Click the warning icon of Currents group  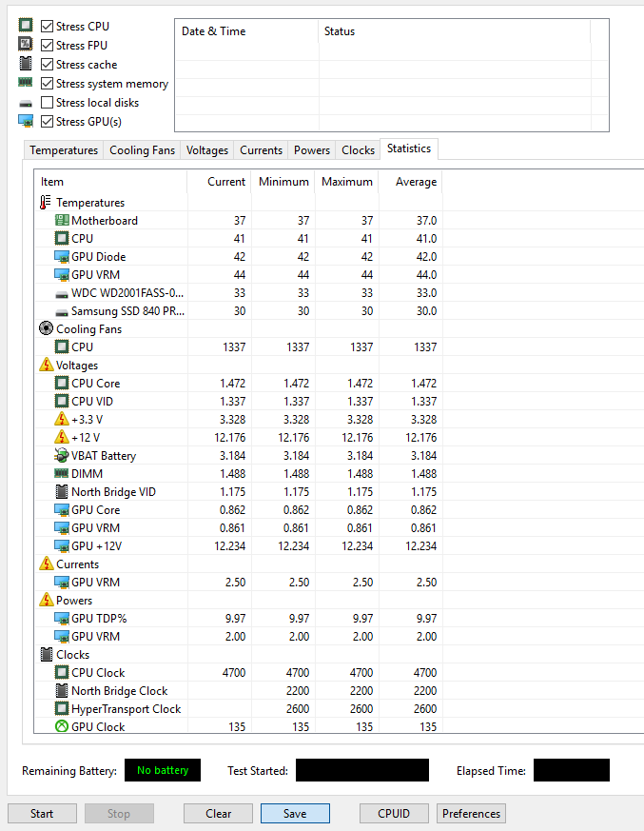click(46, 564)
